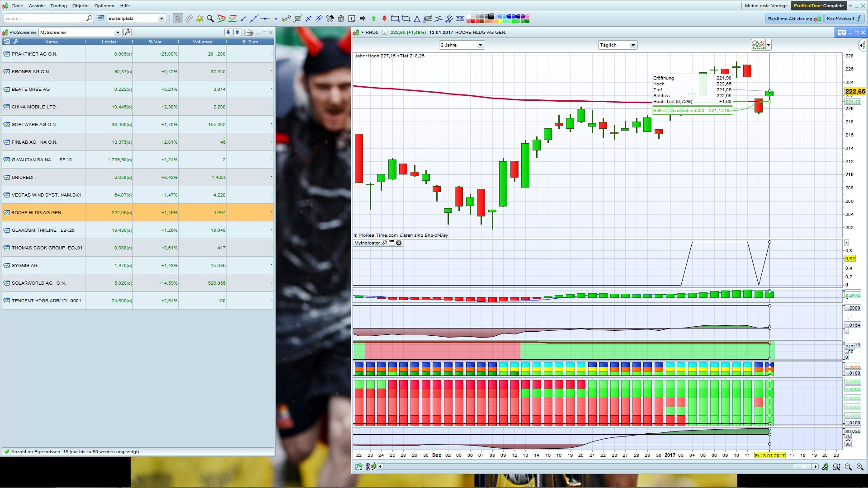Close the MyIndicator panel
Screen dimensions: 868x488
pos(399,243)
